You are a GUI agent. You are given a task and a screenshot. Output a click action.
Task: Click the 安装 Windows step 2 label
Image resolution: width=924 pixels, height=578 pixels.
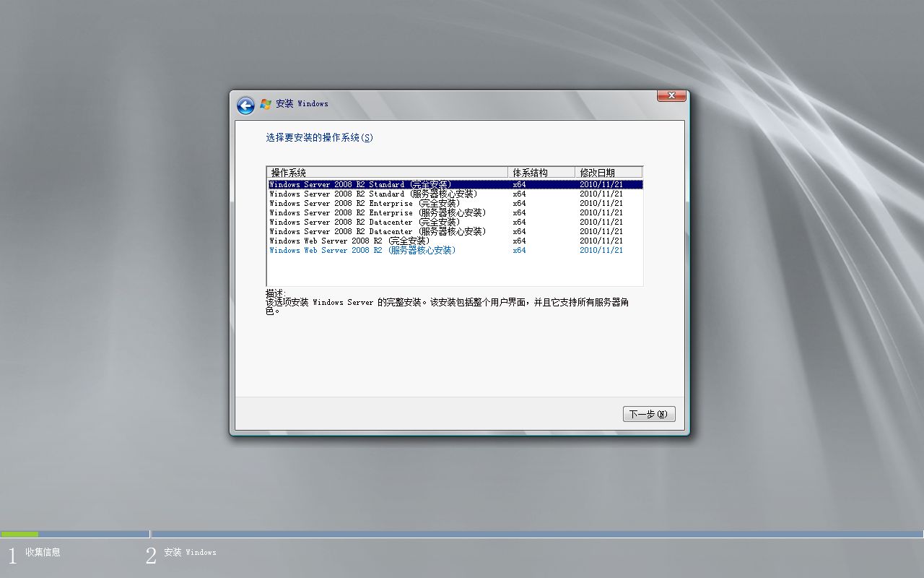[190, 552]
